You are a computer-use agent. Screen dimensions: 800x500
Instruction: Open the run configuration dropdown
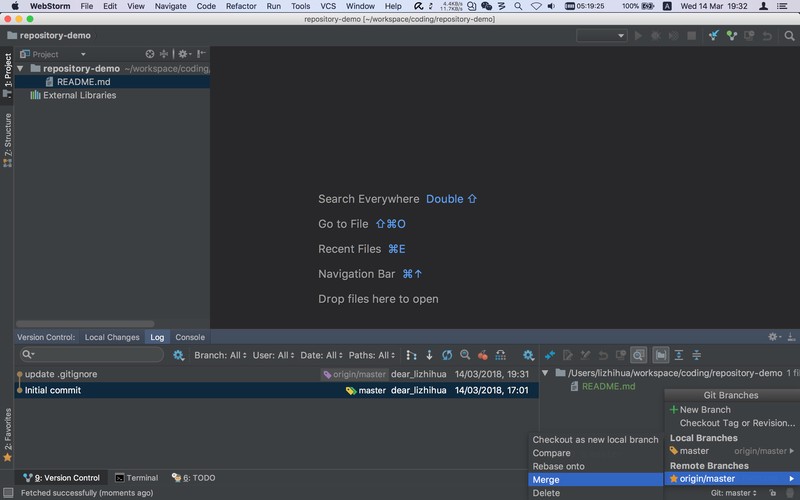(602, 35)
